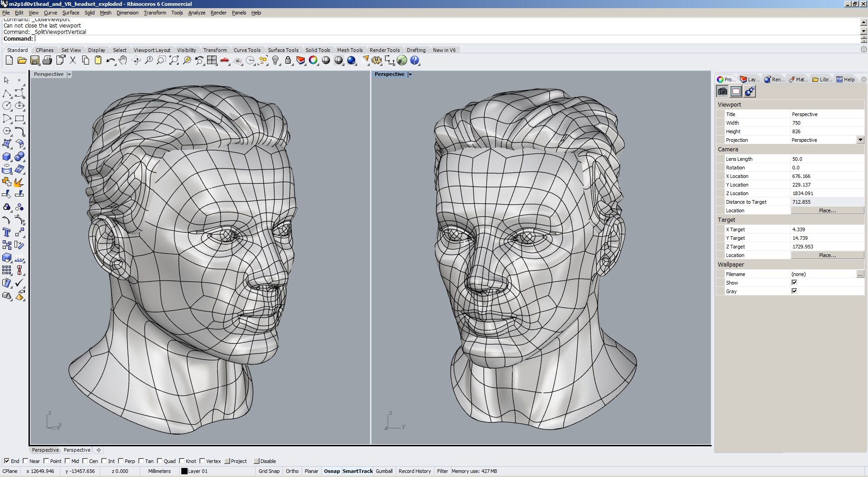Click the Explode tool icon
Image resolution: width=868 pixels, height=477 pixels.
(x=19, y=182)
